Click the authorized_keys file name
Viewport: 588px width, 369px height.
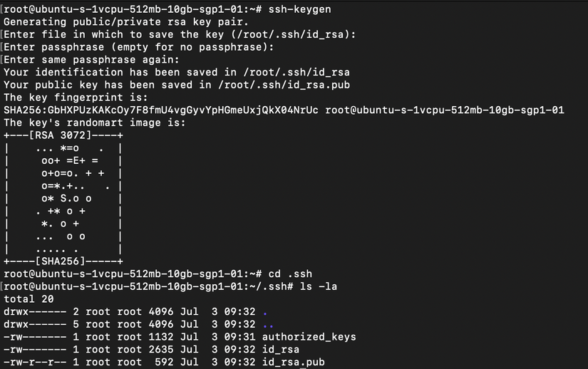pyautogui.click(x=309, y=337)
